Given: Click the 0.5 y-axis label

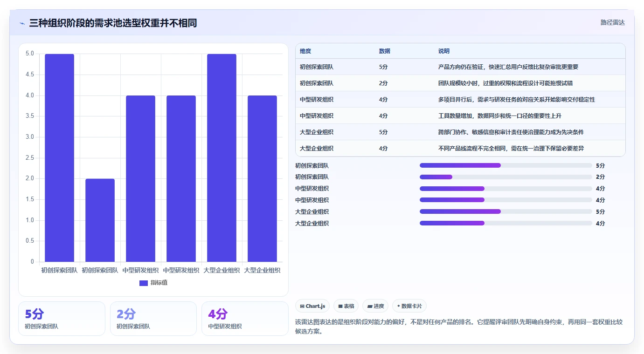Looking at the screenshot, I should 30,241.
